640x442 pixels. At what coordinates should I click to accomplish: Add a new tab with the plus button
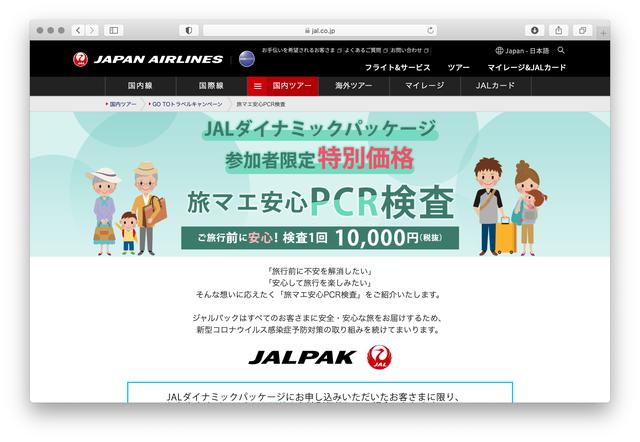(x=603, y=33)
